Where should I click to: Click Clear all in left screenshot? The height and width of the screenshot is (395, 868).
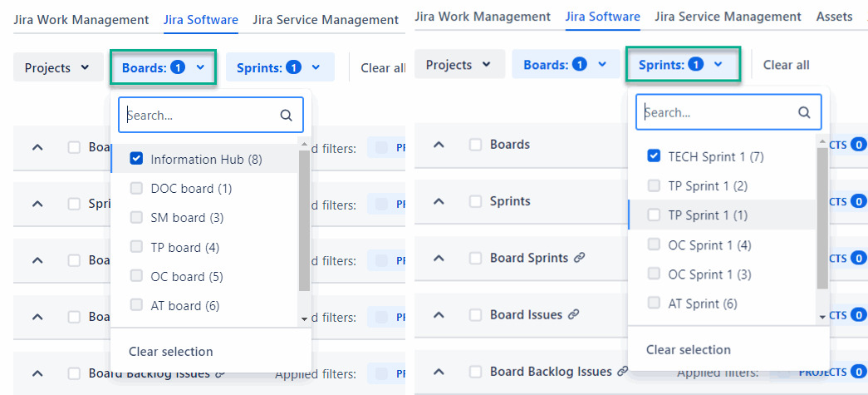pos(383,68)
